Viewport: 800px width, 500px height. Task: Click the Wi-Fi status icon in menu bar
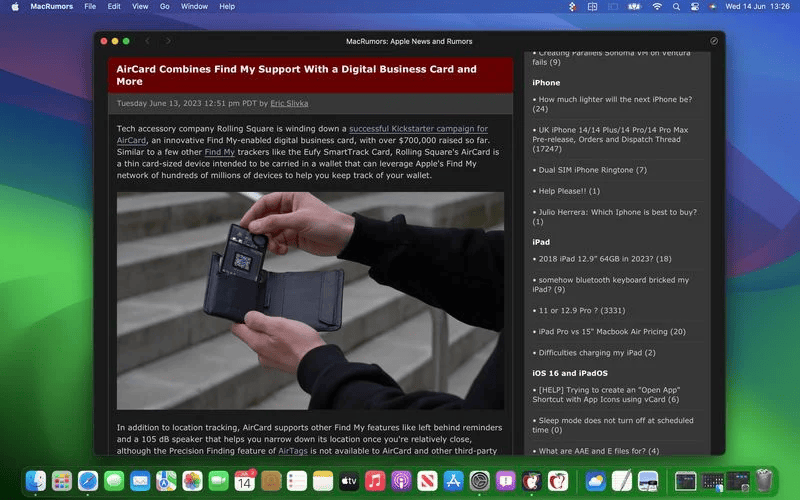pyautogui.click(x=657, y=6)
